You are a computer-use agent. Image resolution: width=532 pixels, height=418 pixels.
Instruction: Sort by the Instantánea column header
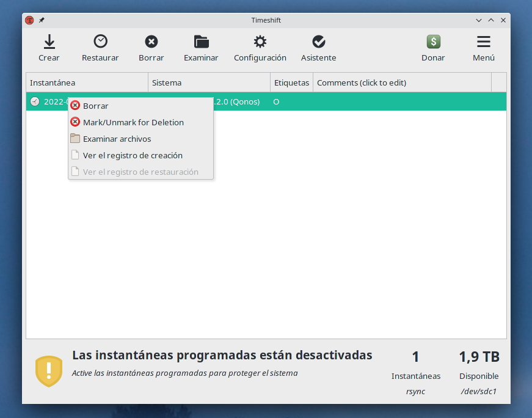87,82
